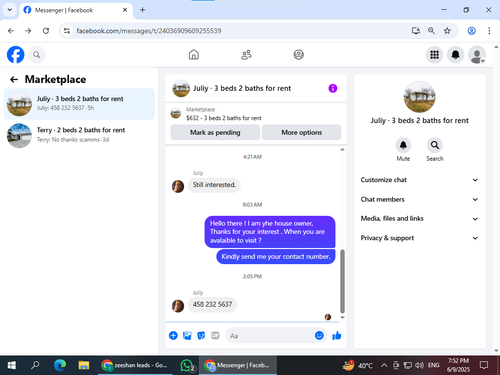
Task: Click the 'Hello there' house owner message
Action: pyautogui.click(x=270, y=232)
